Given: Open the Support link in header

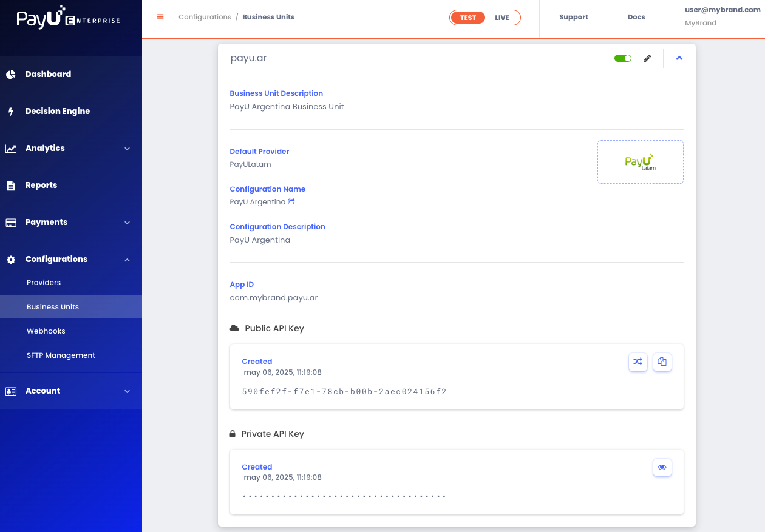Looking at the screenshot, I should 574,18.
